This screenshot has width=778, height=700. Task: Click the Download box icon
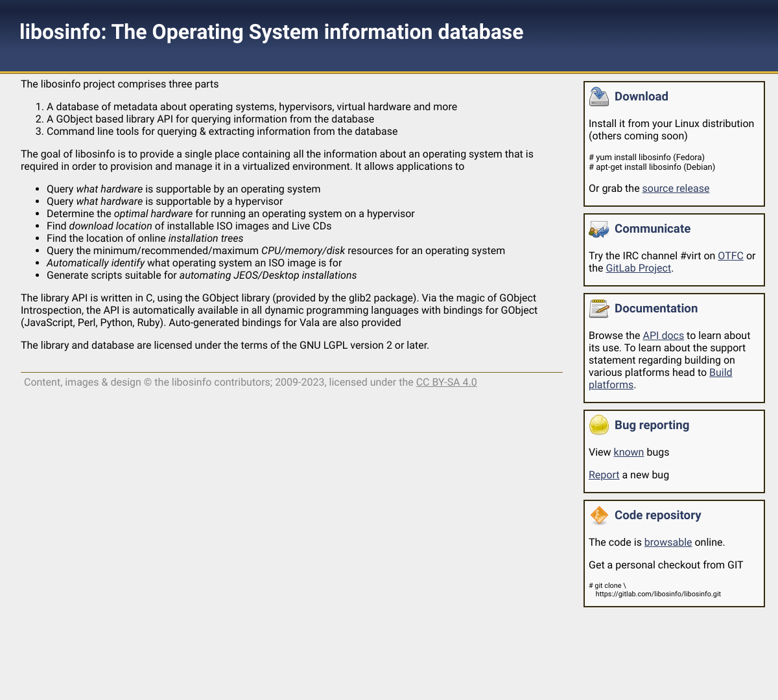(599, 97)
